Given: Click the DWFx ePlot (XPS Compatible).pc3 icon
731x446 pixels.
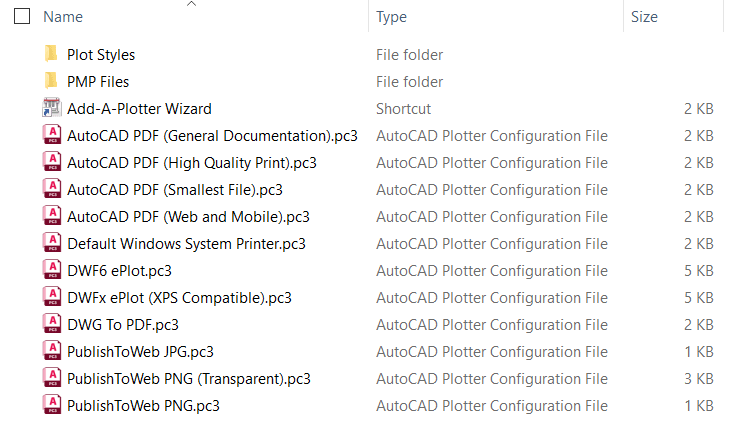Looking at the screenshot, I should [51, 297].
